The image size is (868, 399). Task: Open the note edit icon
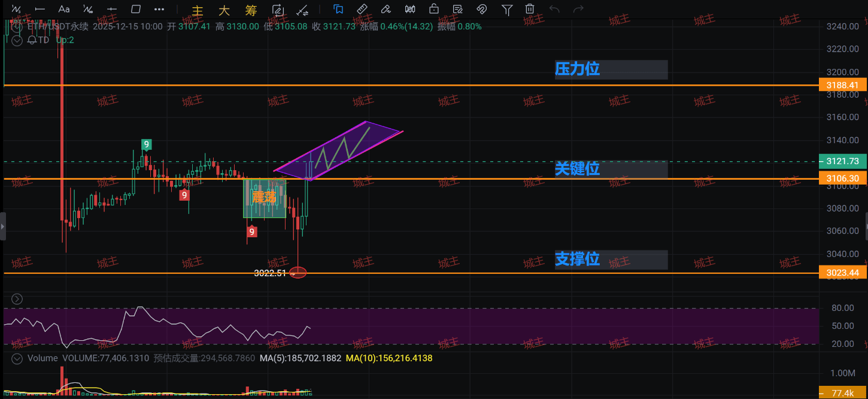coord(458,9)
